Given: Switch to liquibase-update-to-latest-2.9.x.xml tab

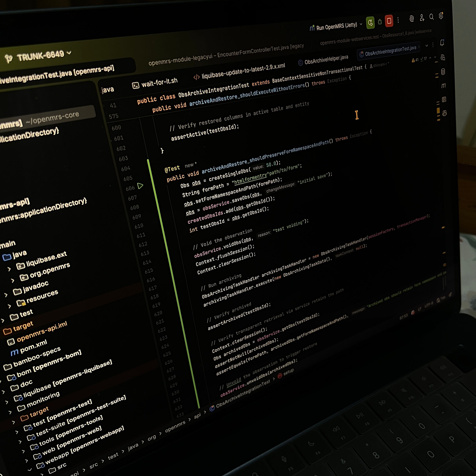Looking at the screenshot, I should coord(239,71).
